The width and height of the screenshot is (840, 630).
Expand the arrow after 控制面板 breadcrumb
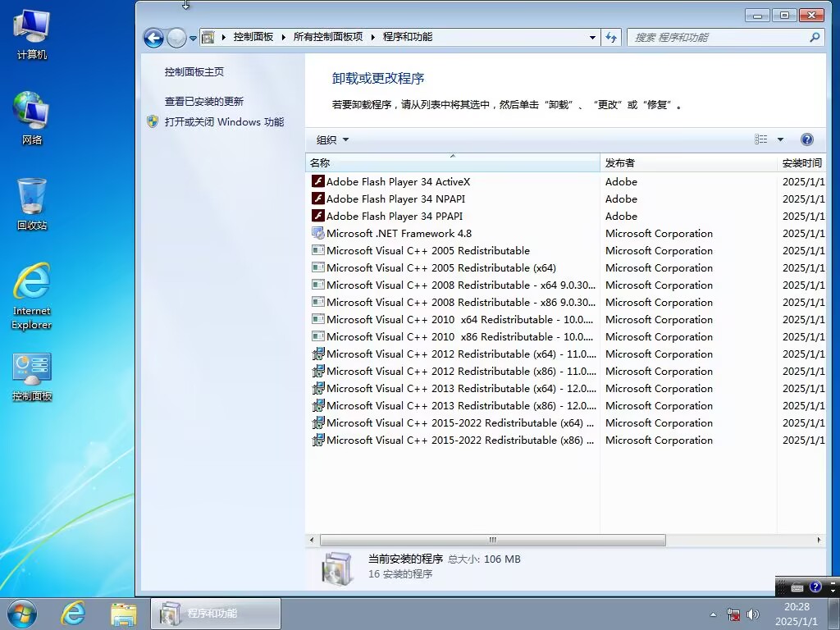(x=283, y=37)
